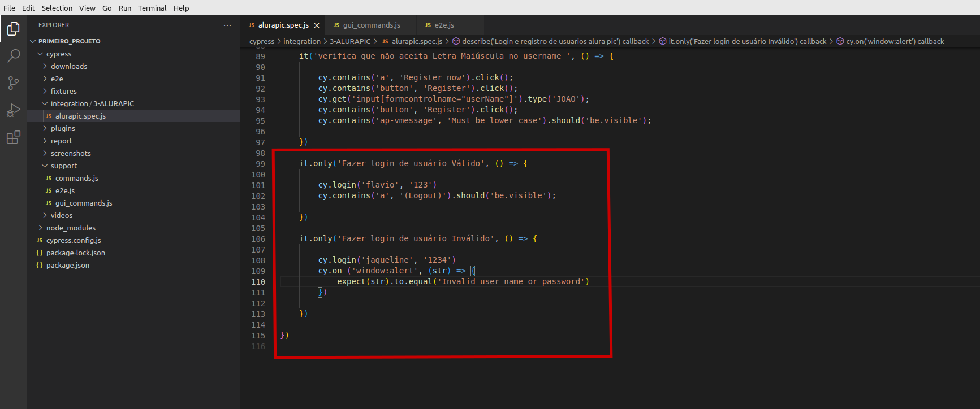
Task: Open the Edit menu
Action: click(x=28, y=8)
